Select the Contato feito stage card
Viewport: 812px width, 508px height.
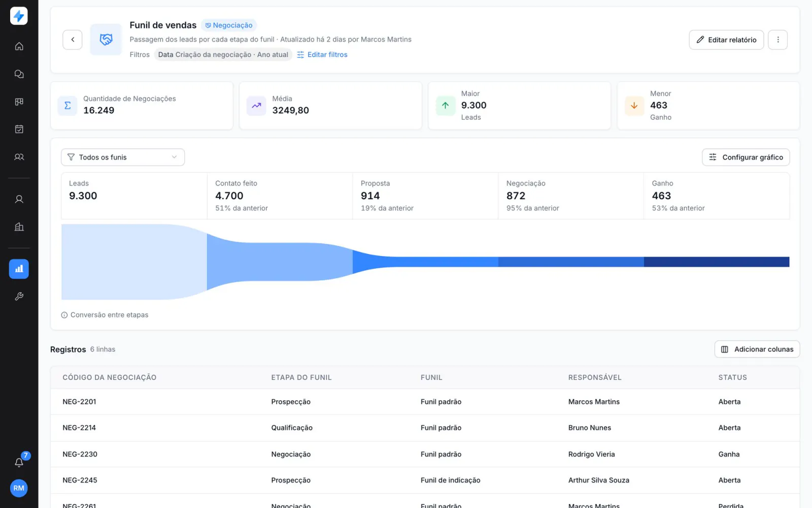[280, 196]
